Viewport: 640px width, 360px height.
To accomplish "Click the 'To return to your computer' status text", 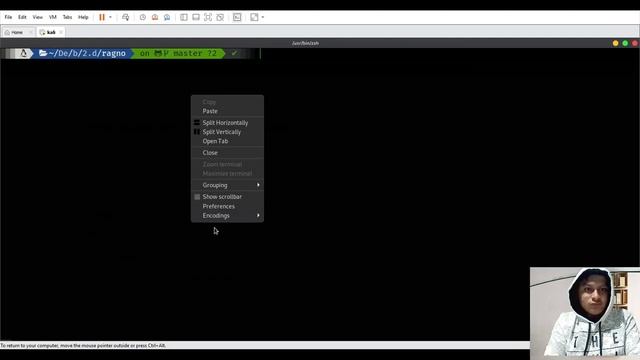I will [83, 345].
